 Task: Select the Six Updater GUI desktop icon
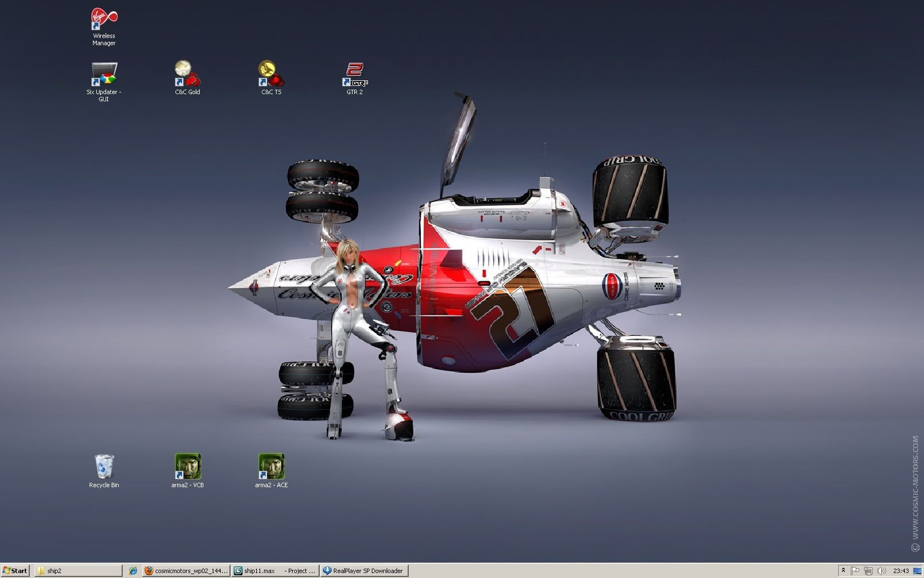pos(104,75)
